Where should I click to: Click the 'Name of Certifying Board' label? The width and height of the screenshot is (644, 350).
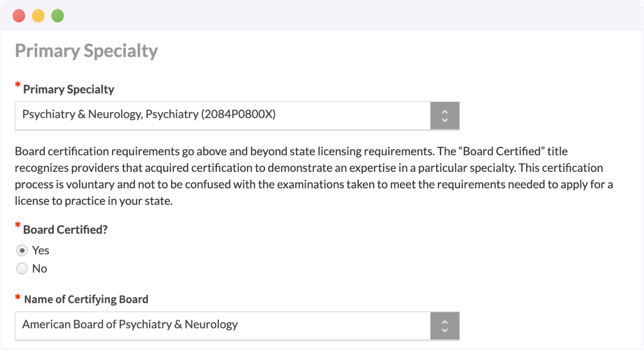coord(86,299)
